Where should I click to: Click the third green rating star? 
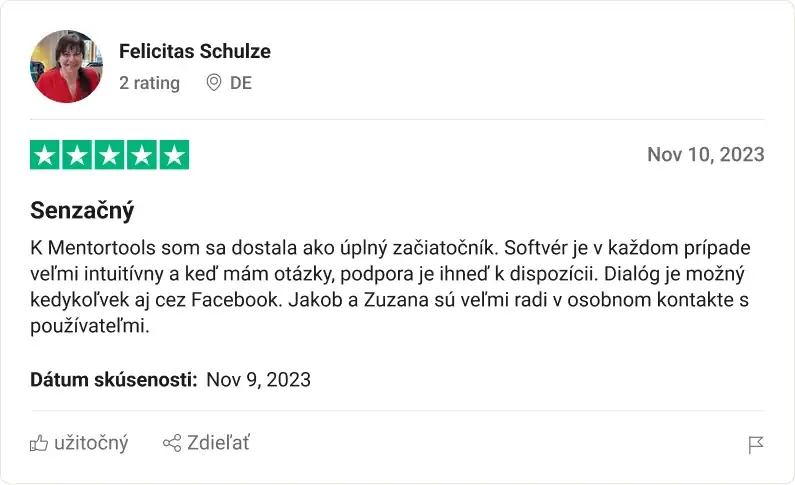click(x=109, y=155)
